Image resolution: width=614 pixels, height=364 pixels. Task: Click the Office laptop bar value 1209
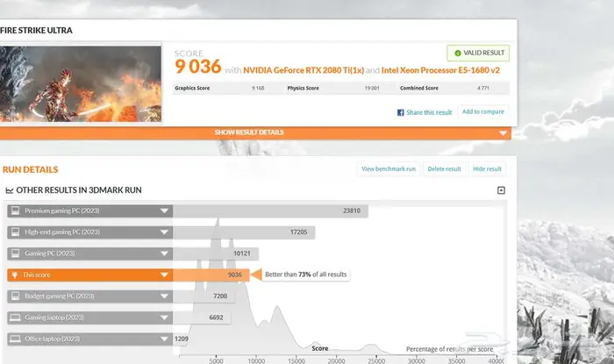click(182, 339)
